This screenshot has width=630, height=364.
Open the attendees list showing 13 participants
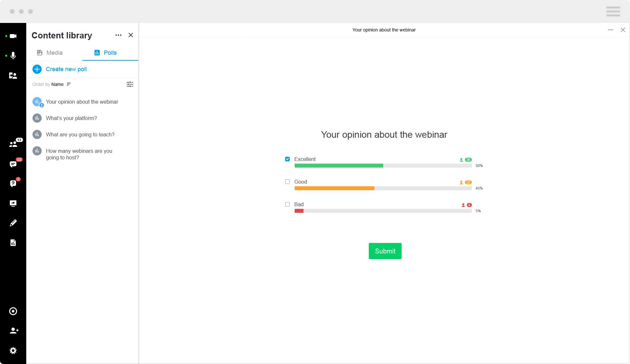click(13, 144)
